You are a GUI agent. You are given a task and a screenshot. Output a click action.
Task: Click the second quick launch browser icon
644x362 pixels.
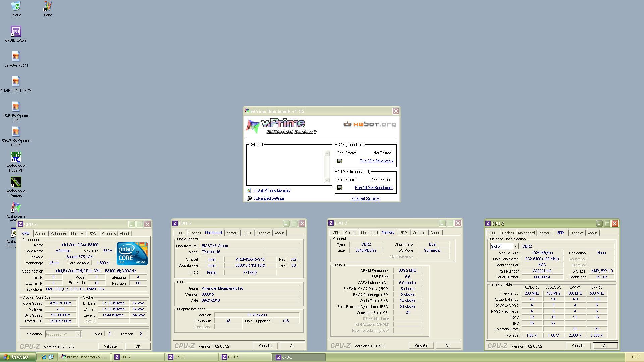click(x=51, y=357)
